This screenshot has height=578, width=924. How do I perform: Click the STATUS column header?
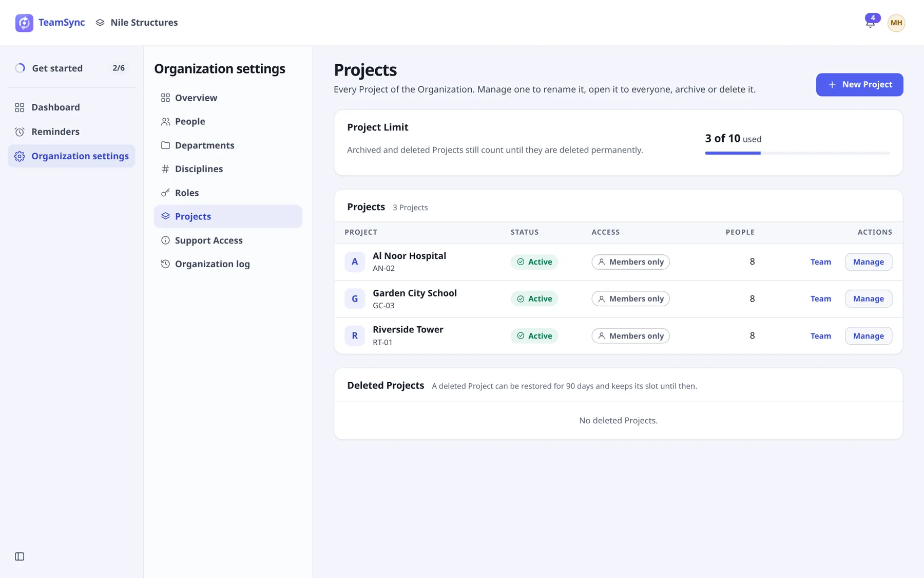(525, 232)
